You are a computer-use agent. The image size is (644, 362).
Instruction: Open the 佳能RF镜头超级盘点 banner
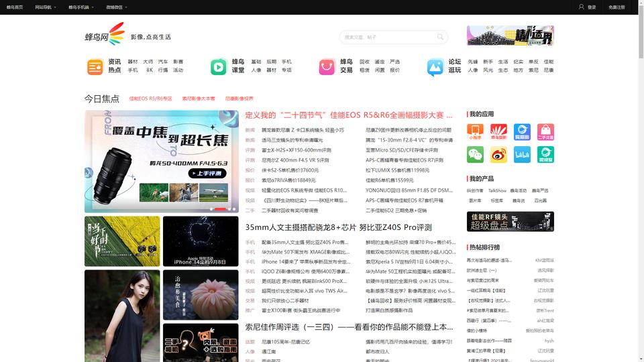click(x=510, y=221)
